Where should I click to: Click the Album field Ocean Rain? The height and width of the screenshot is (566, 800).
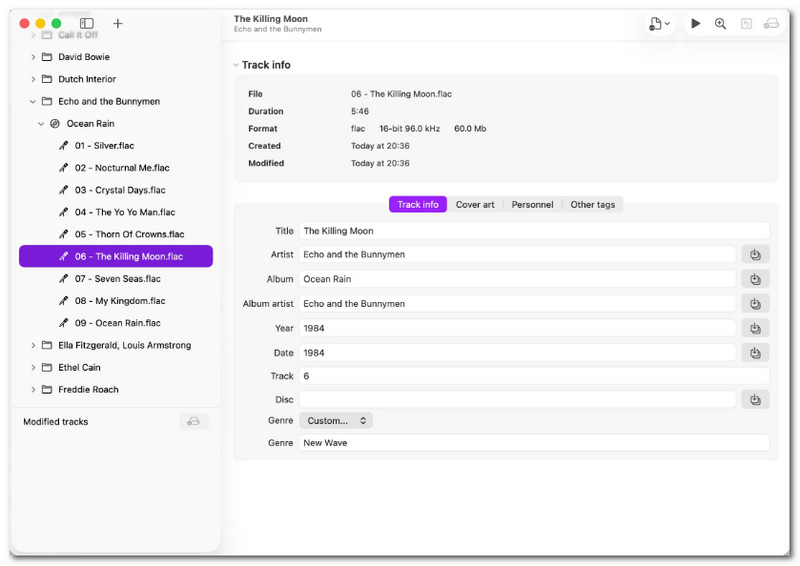517,279
